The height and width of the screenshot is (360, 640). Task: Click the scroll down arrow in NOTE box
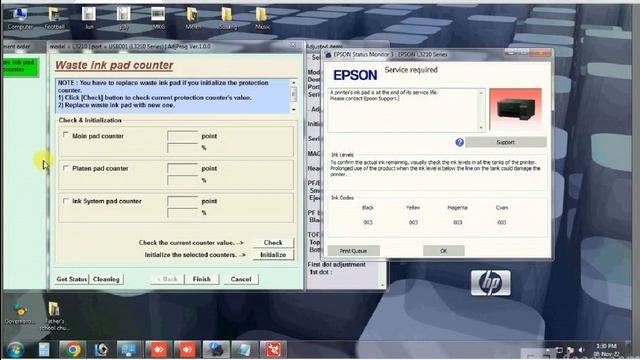pos(293,110)
